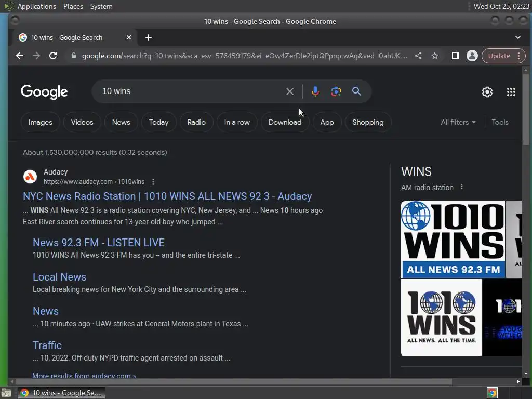The height and width of the screenshot is (399, 532).
Task: Search by image with Google Lens
Action: click(336, 91)
